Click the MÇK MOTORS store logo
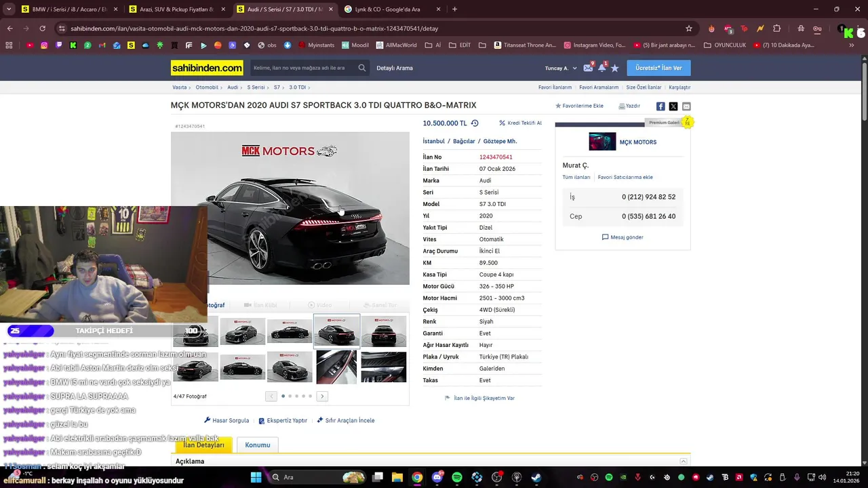868x488 pixels. tap(602, 142)
